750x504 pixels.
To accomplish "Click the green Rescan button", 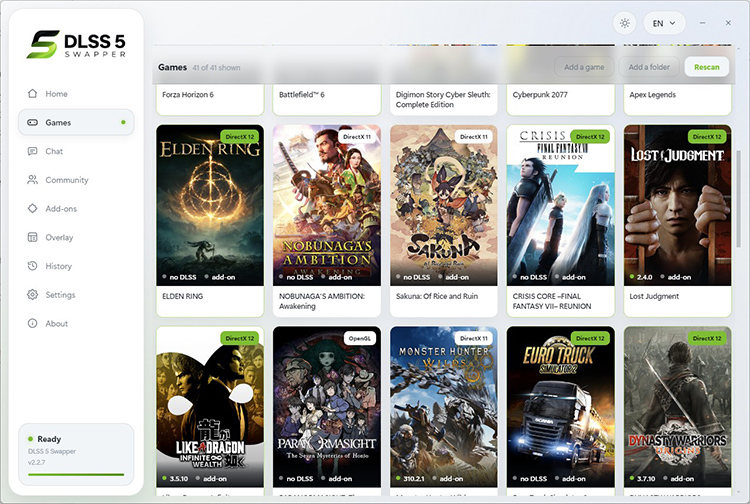I will [706, 67].
